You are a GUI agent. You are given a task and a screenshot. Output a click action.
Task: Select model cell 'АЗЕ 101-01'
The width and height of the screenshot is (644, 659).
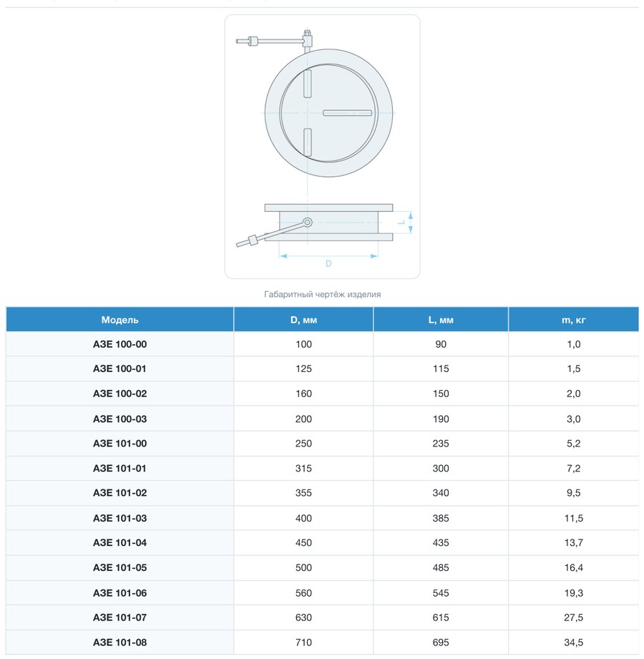(x=119, y=468)
